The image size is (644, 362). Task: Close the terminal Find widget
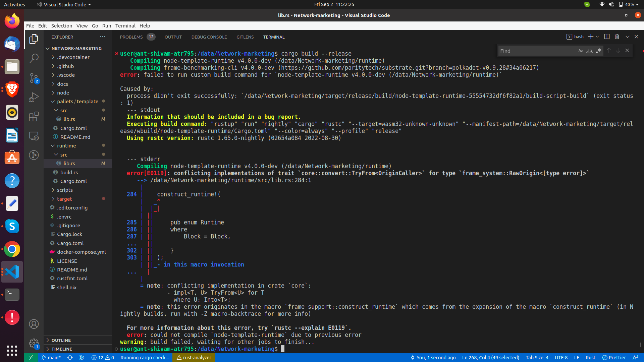627,51
